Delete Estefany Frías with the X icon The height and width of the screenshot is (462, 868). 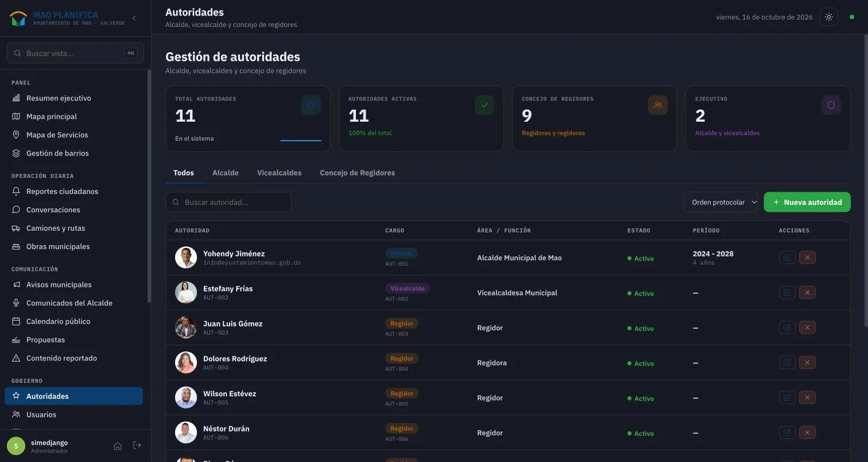pyautogui.click(x=807, y=293)
